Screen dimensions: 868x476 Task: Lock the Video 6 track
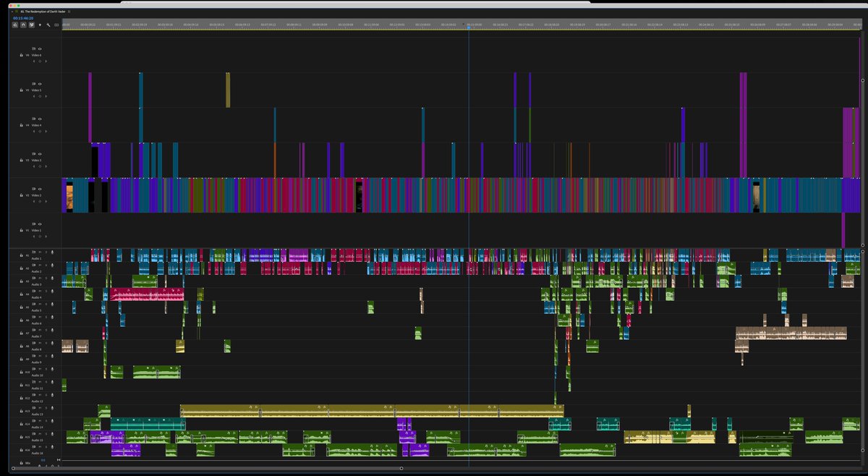pos(21,55)
